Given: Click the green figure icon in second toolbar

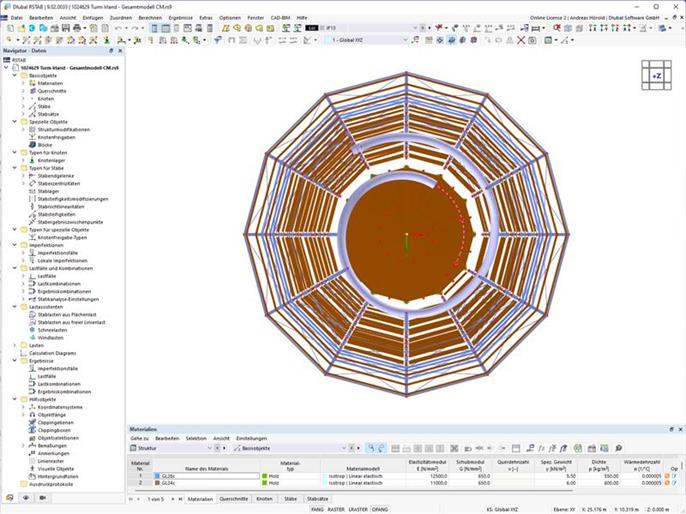Looking at the screenshot, I should point(106,40).
